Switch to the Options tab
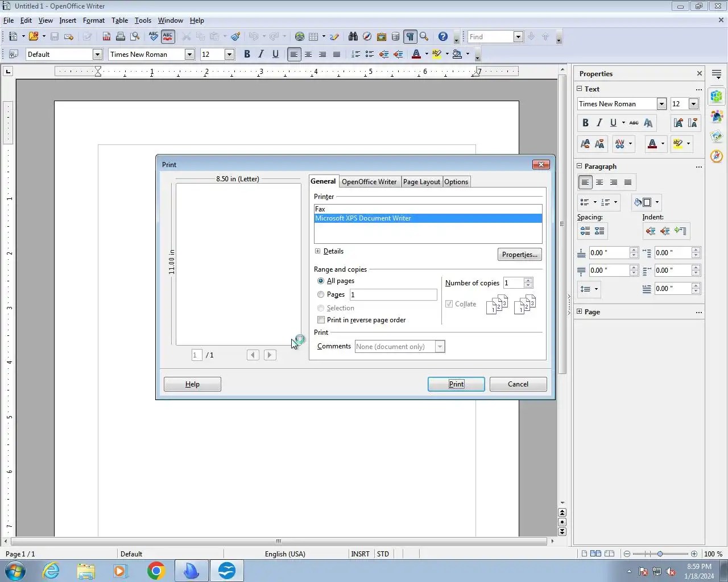Screen dimensions: 728x582 (x=456, y=182)
